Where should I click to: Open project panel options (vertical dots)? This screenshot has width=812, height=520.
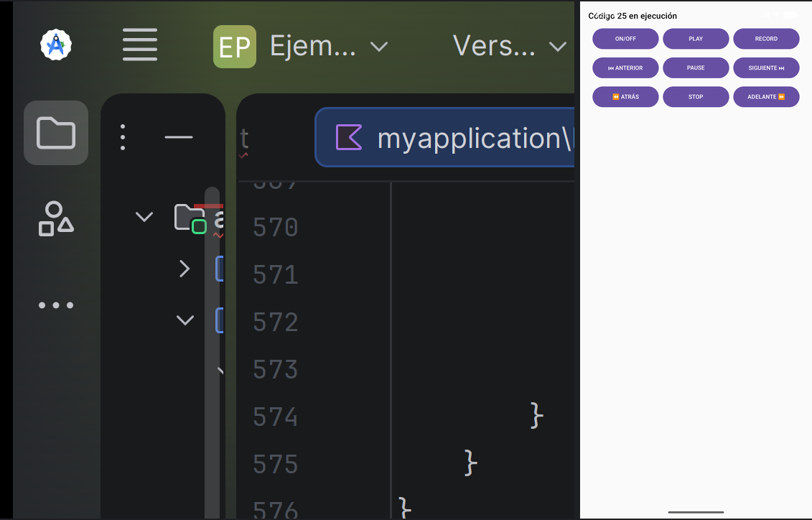pyautogui.click(x=123, y=137)
